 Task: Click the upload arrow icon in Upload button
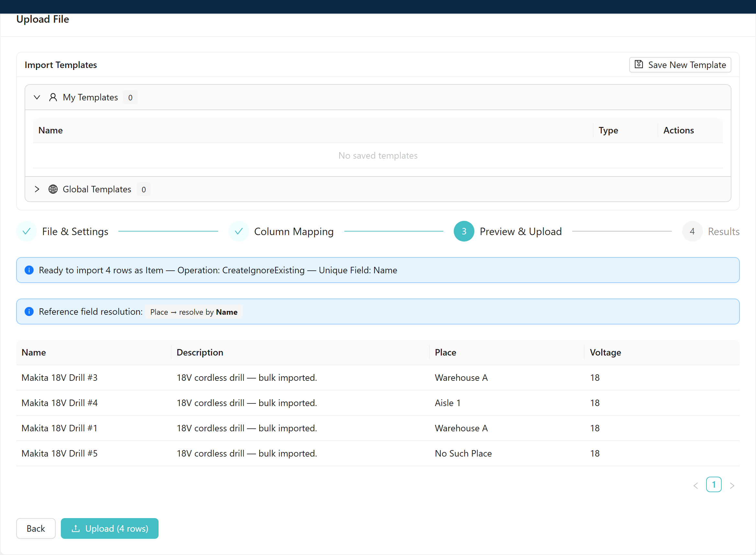point(76,528)
